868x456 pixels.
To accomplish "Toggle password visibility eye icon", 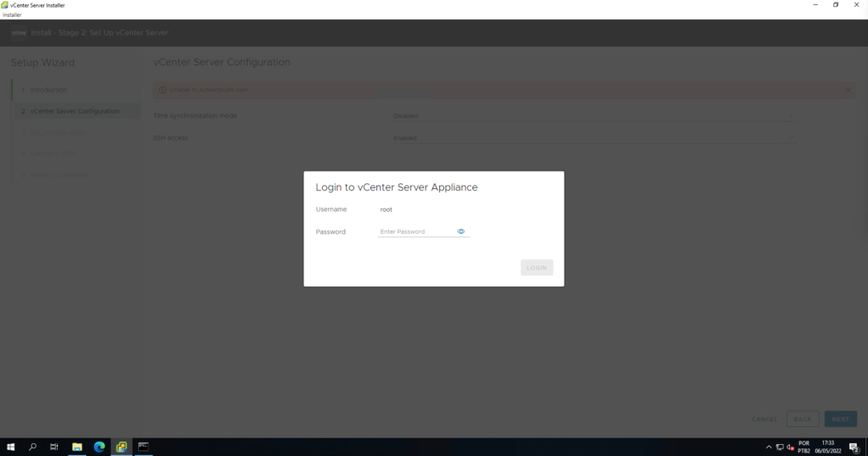I will pos(460,231).
